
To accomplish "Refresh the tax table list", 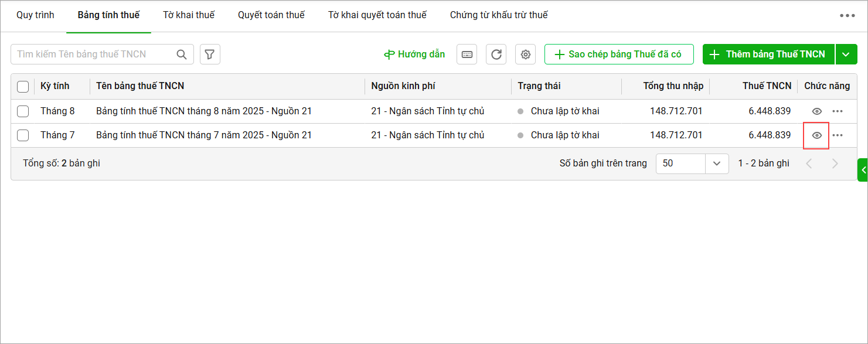I will pyautogui.click(x=496, y=55).
